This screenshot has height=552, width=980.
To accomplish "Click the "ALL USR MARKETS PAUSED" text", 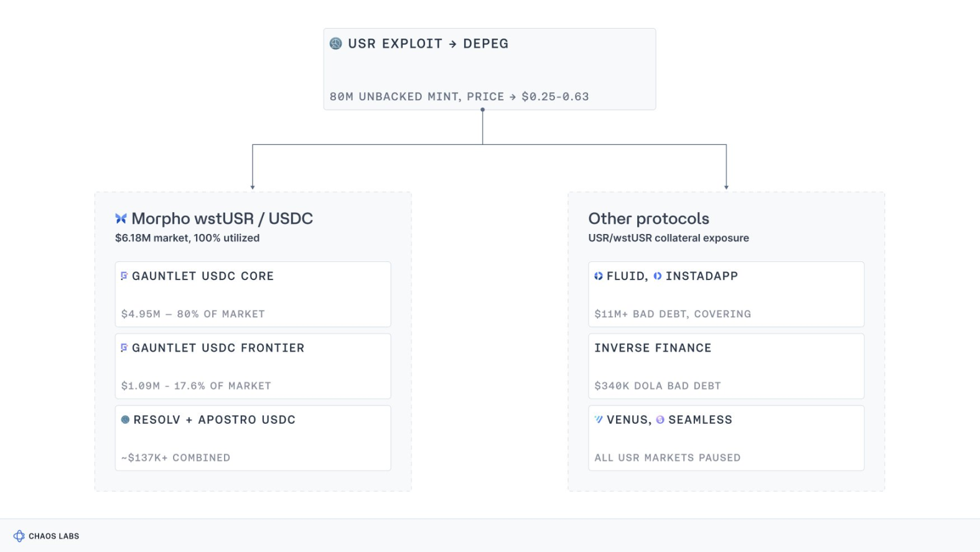I will pyautogui.click(x=667, y=457).
